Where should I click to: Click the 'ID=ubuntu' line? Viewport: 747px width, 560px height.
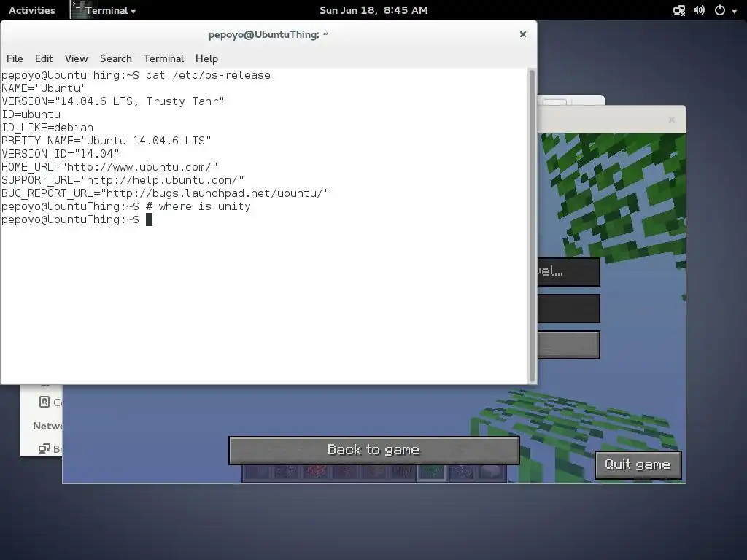point(31,114)
